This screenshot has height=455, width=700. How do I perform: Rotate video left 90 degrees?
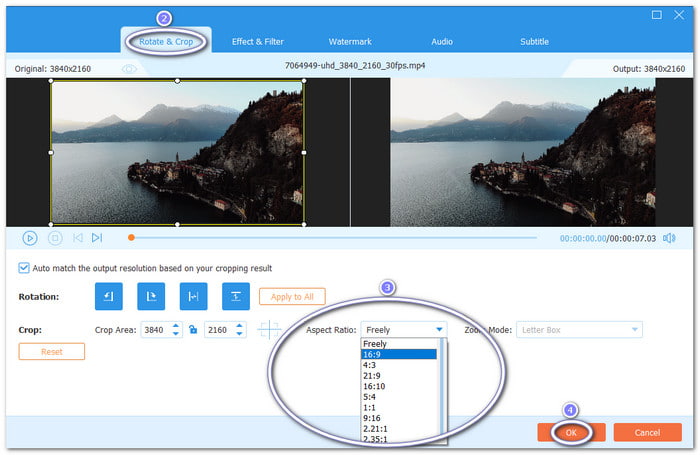click(x=108, y=296)
